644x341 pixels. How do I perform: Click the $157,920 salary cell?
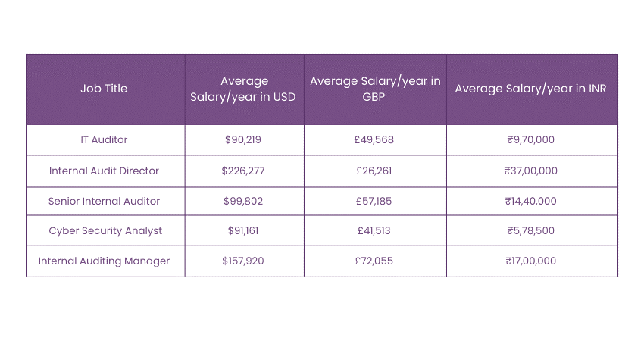click(244, 261)
